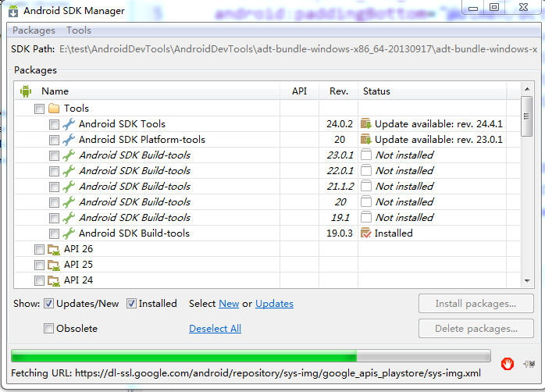The image size is (545, 392).
Task: Select the API 26 tree row label
Action: tap(79, 249)
